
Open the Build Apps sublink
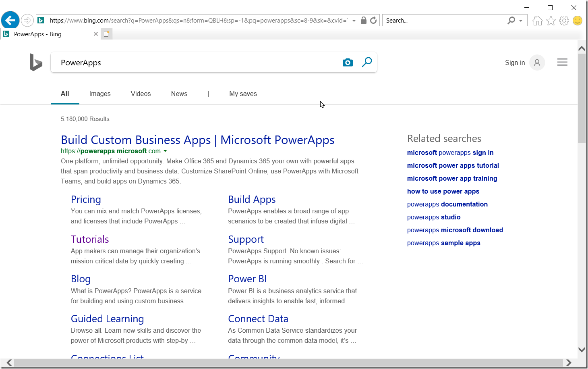tap(252, 200)
